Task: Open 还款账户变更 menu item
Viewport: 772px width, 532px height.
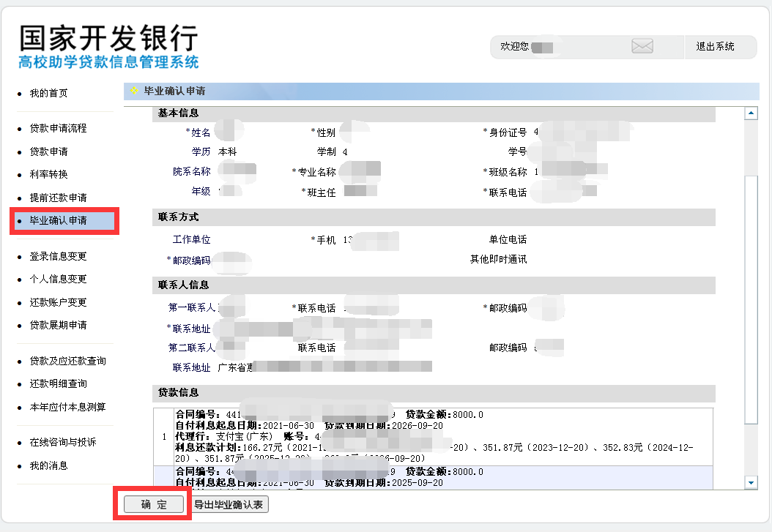Action: coord(58,302)
